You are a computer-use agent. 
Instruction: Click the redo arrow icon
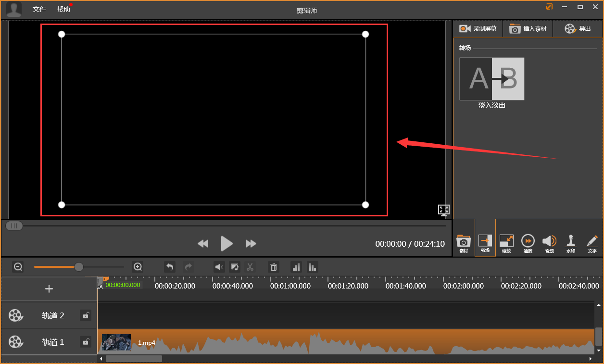click(x=189, y=267)
